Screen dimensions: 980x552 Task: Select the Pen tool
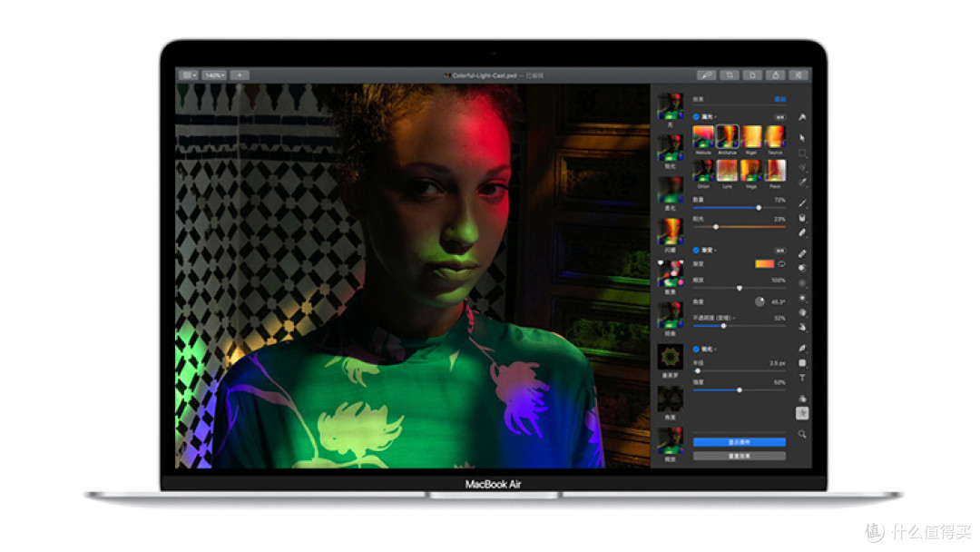(x=802, y=349)
